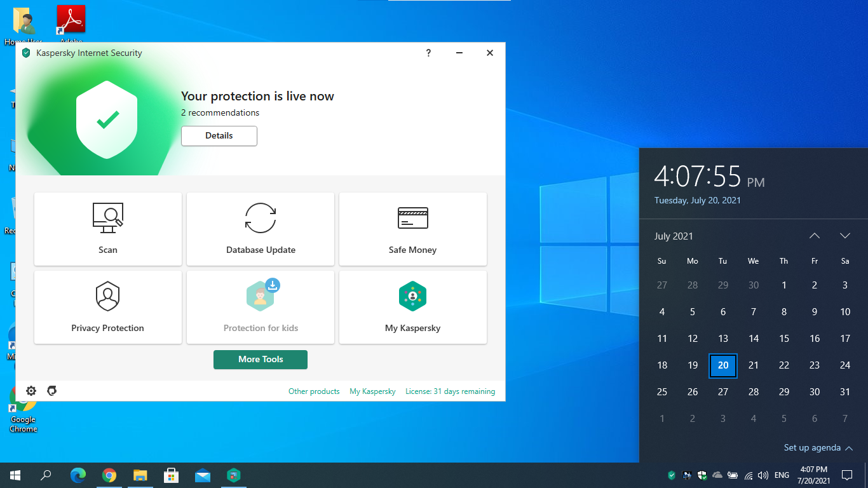Open the volume speaker tray icon
868x488 pixels.
tap(763, 475)
